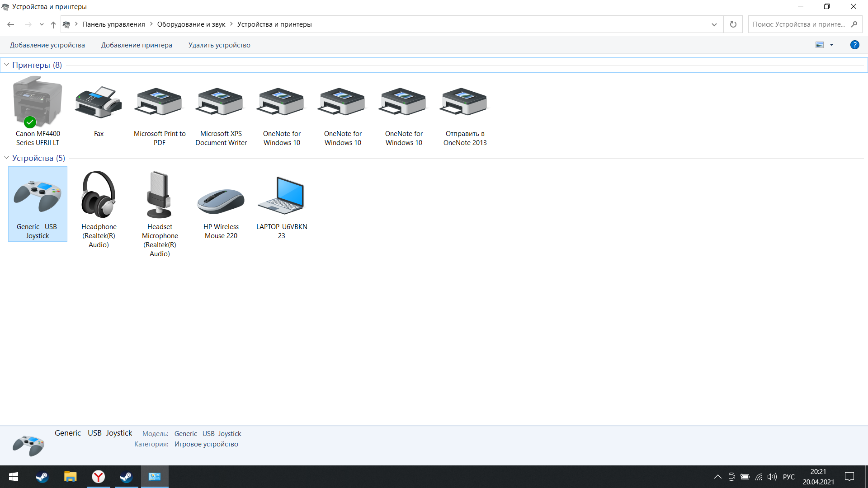
Task: Click Удалить устройство command
Action: click(x=219, y=45)
